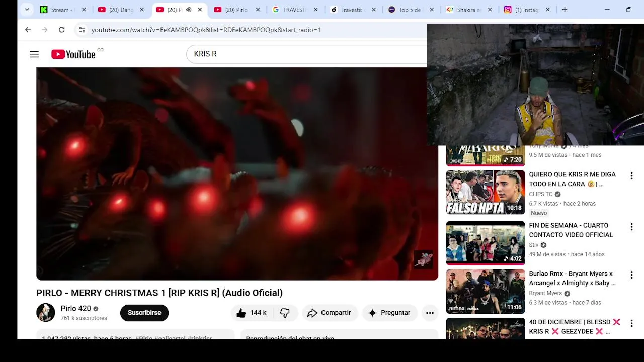The image size is (644, 362).
Task: Switch to the '(20) Pirlo' YouTube tab
Action: pos(236,10)
